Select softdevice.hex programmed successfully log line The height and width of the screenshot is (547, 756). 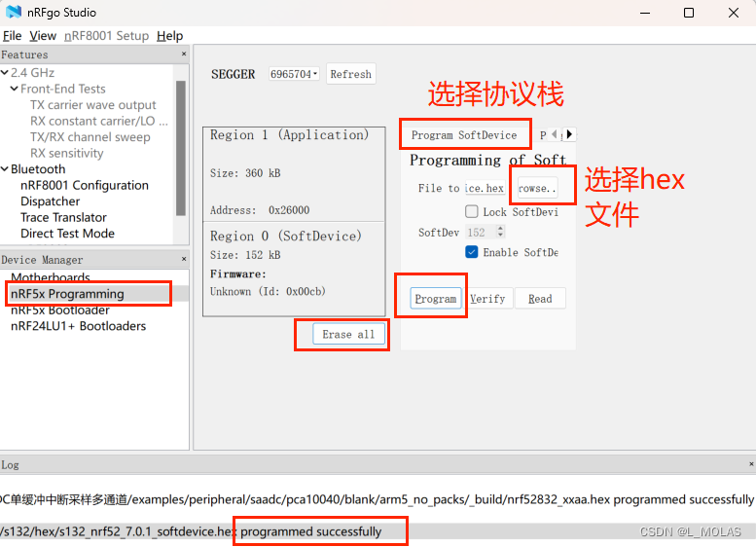tap(378, 531)
